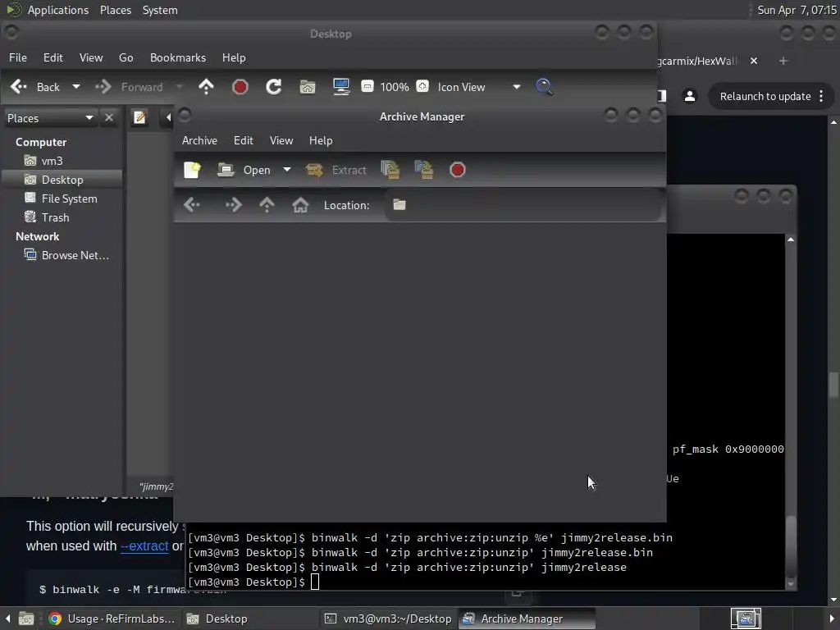
Task: Open the Icon View dropdown
Action: click(x=478, y=87)
